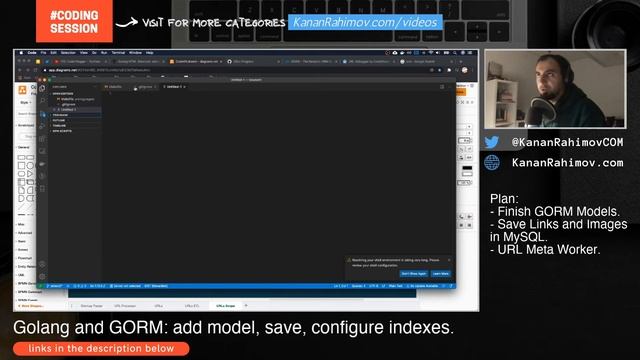Screen dimensions: 640x360
Task: Click the orange Share button in diagrams.net
Action: click(460, 91)
